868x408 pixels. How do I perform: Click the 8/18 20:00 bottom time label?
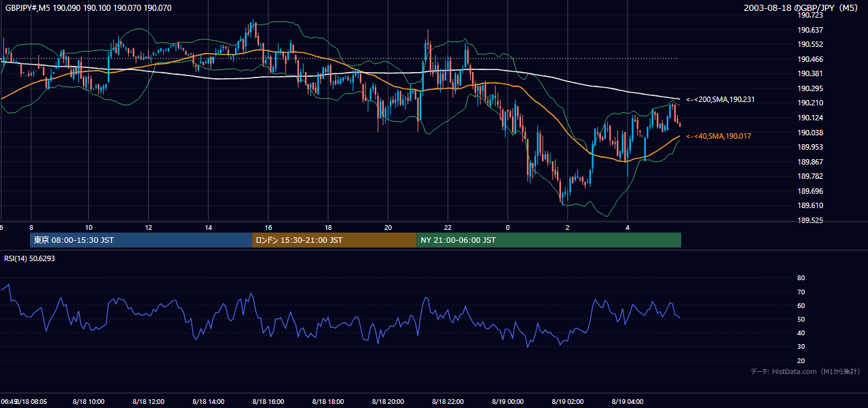388,402
